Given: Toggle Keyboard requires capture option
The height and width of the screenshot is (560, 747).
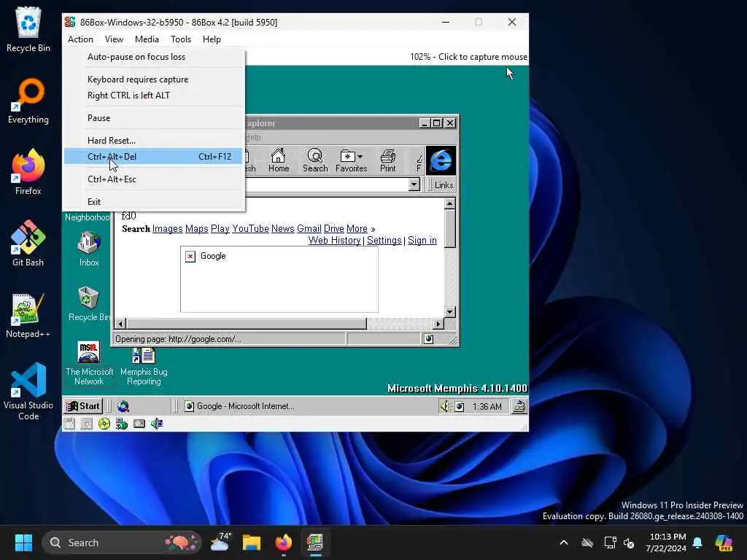Looking at the screenshot, I should [x=153, y=79].
